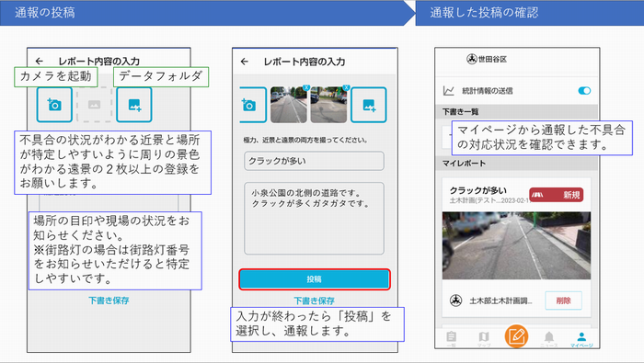The width and height of the screenshot is (644, 363).
Task: Open road photo in My Report card
Action: click(x=516, y=245)
